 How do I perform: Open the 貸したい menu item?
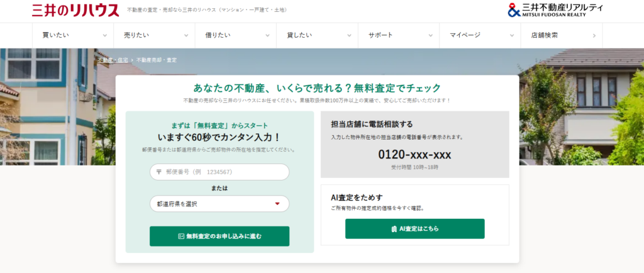click(x=317, y=35)
